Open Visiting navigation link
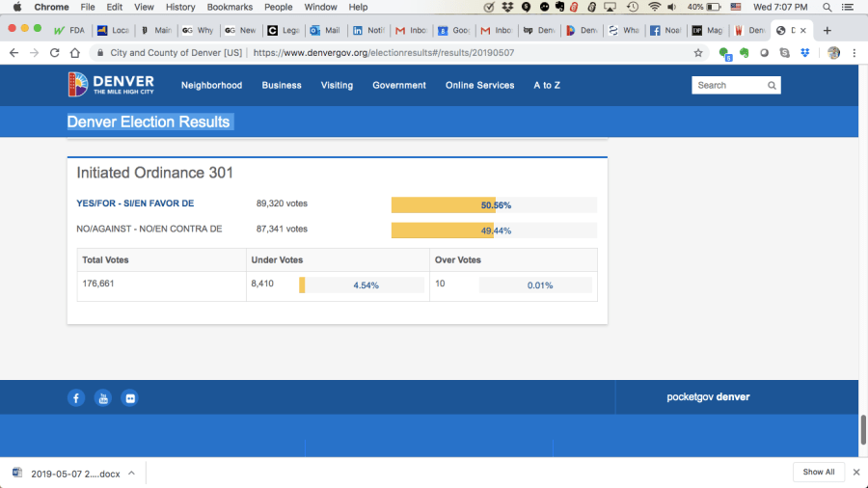Viewport: 868px width, 488px height. pos(337,85)
